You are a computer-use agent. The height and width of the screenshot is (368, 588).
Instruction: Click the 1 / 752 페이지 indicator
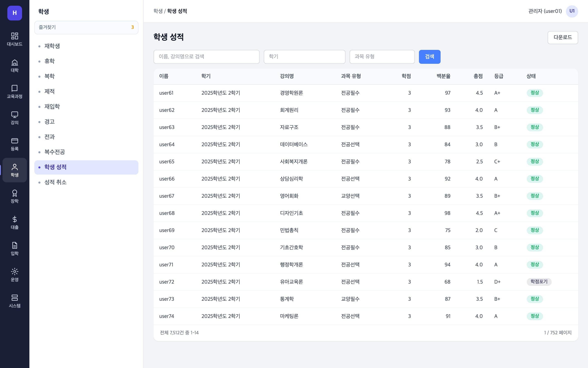[558, 333]
